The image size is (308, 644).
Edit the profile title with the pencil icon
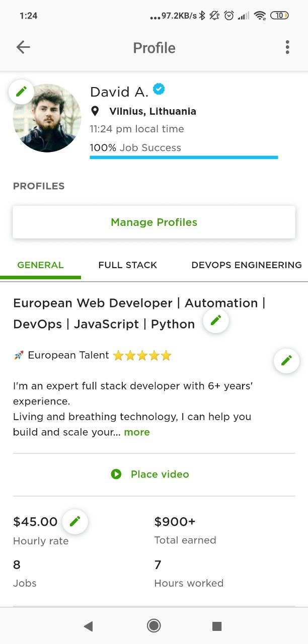pos(216,320)
